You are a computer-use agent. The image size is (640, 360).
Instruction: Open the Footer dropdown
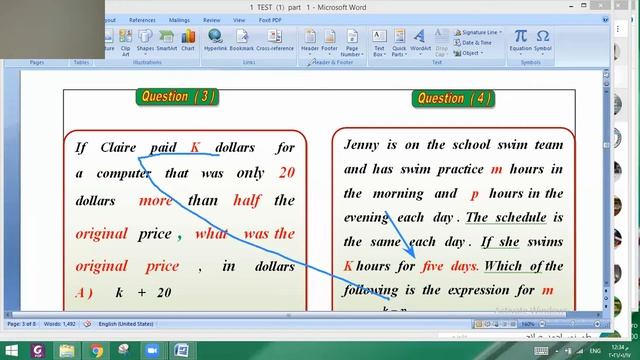point(329,42)
